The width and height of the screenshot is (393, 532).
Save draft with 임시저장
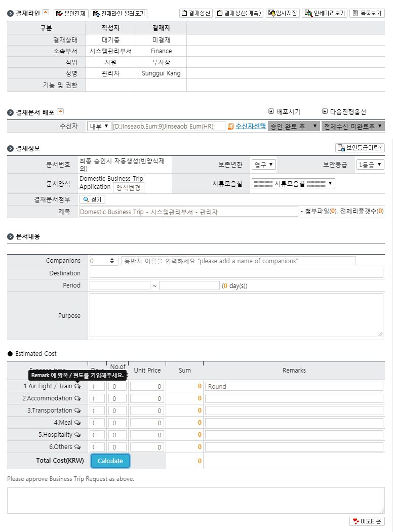point(283,13)
